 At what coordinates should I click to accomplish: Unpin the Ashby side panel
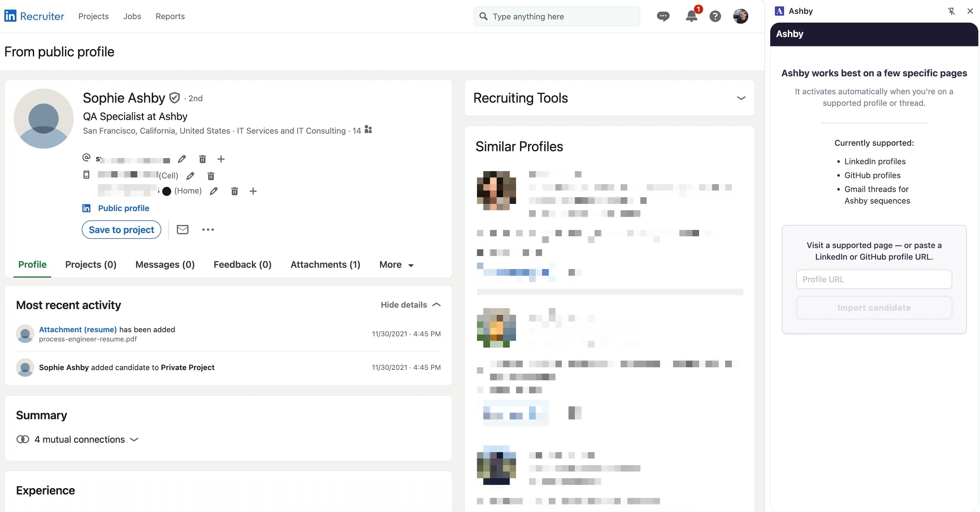pos(951,11)
